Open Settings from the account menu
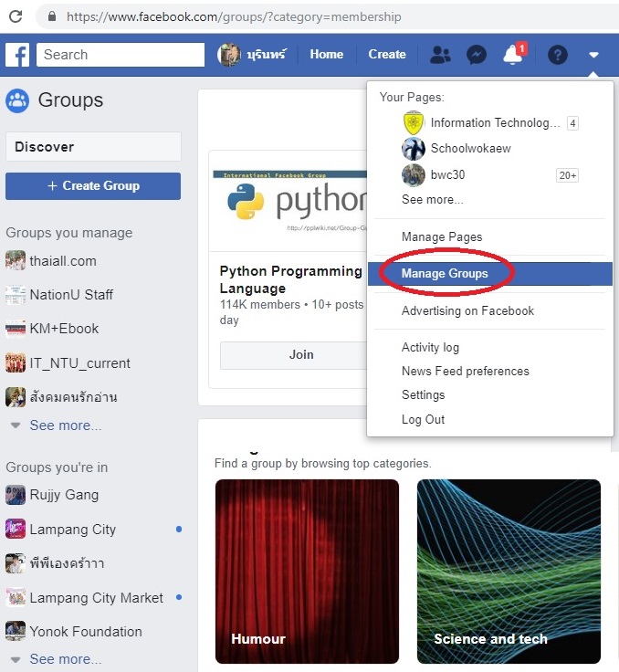The height and width of the screenshot is (672, 619). [x=423, y=395]
